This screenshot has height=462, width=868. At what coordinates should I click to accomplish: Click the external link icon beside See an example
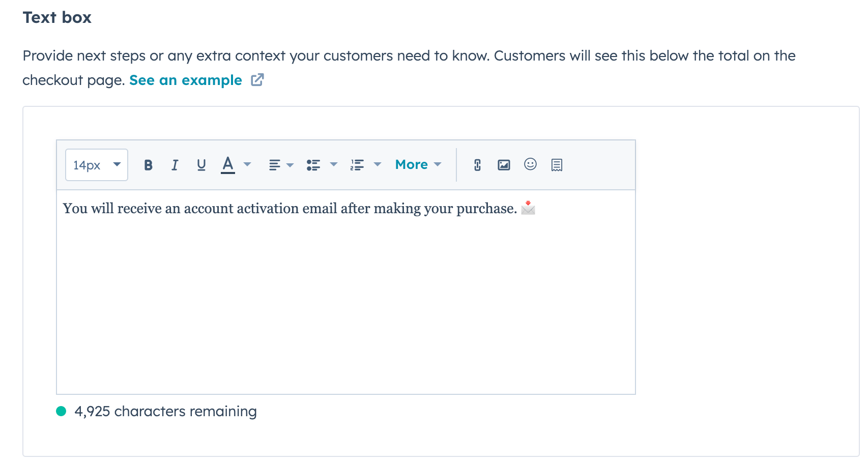257,79
